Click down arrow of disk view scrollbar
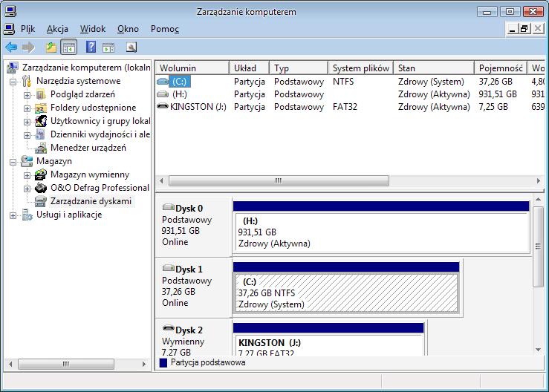This screenshot has width=549, height=392. (x=538, y=350)
